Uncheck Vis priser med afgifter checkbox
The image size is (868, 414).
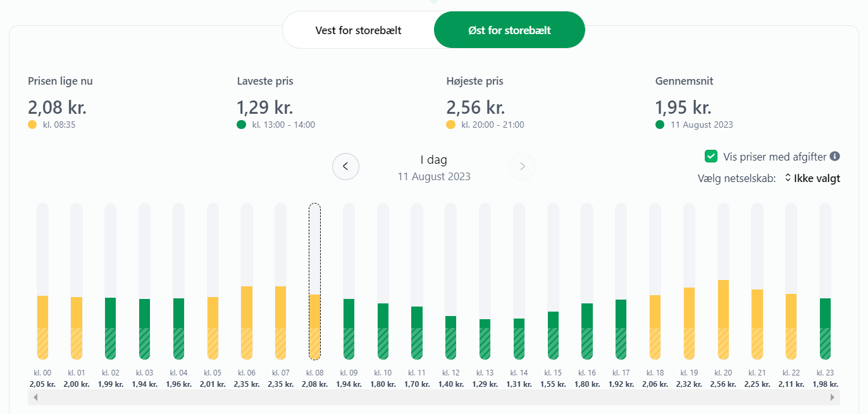tap(711, 156)
